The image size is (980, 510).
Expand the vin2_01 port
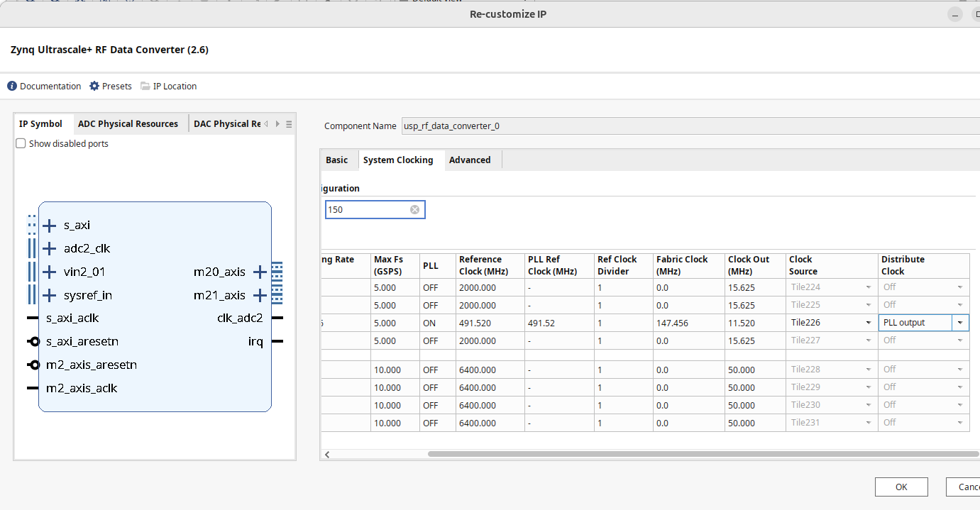coord(49,272)
